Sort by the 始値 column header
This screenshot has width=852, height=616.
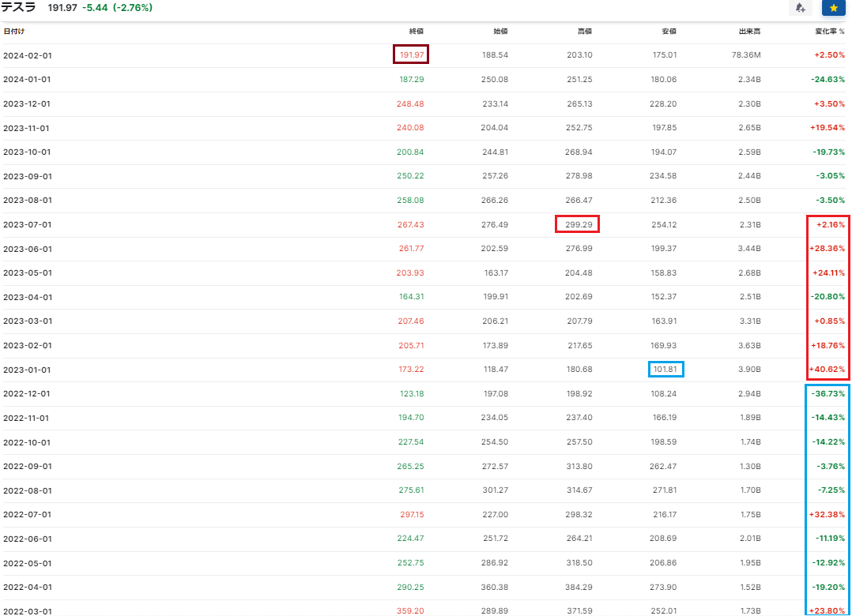click(500, 32)
